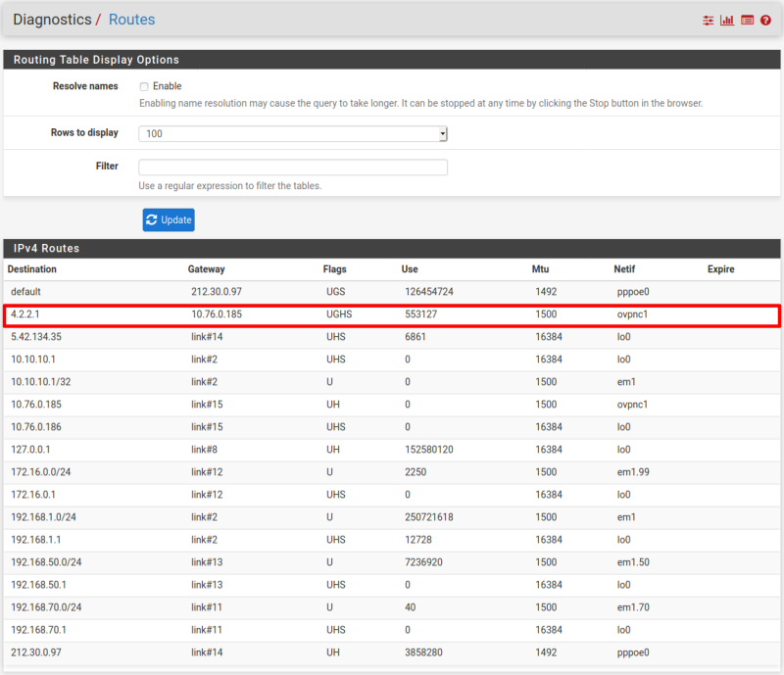784x675 pixels.
Task: Click the Update button label
Action: point(176,219)
